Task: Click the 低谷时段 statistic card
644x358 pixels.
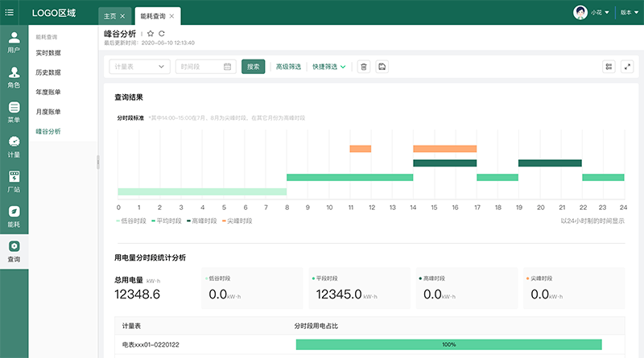Action: (x=252, y=288)
